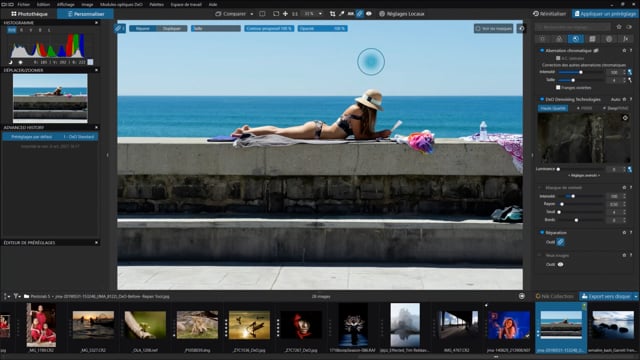Open the Fichier menu

coord(24,4)
